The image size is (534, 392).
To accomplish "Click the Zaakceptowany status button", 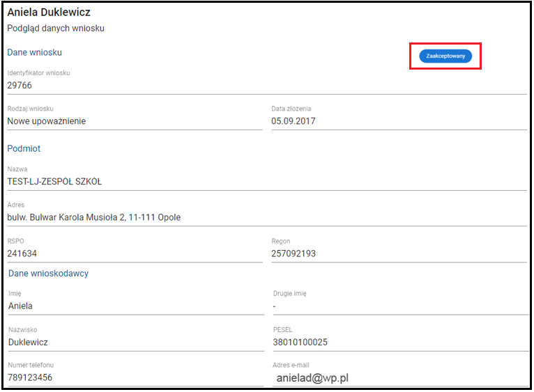I will coord(445,56).
